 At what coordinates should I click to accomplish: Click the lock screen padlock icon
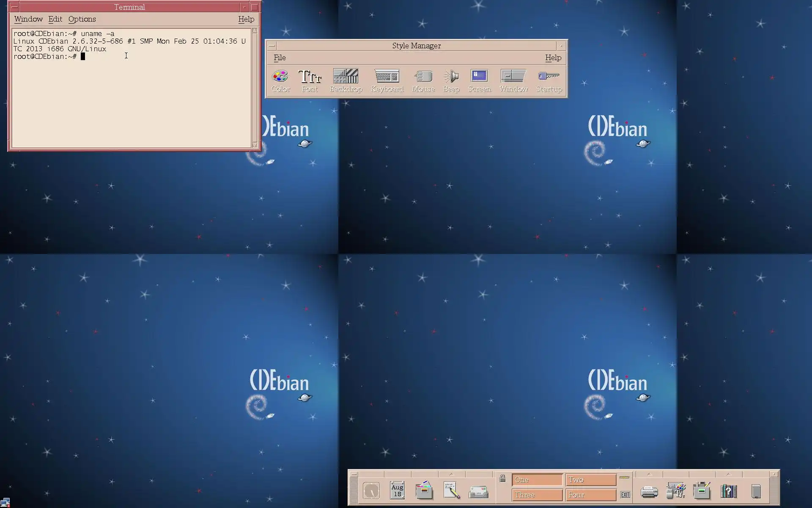(502, 479)
